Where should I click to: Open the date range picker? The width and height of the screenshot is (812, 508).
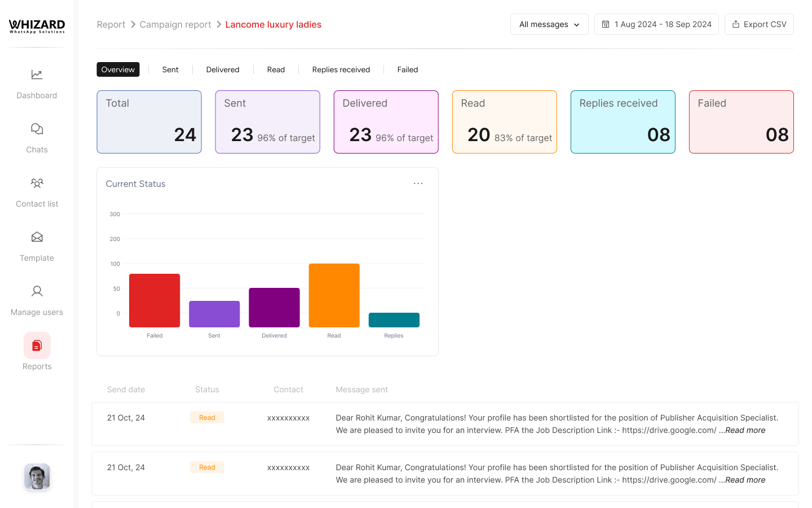click(x=656, y=24)
